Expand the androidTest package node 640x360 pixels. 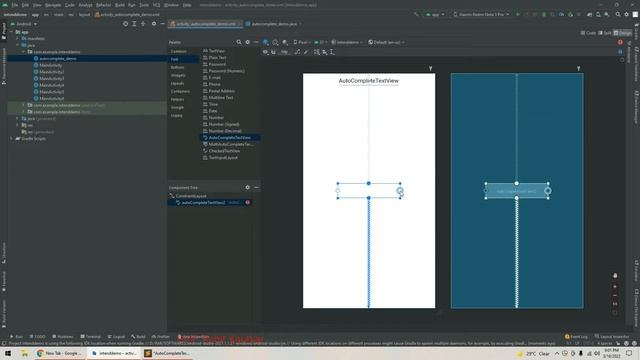point(24,105)
